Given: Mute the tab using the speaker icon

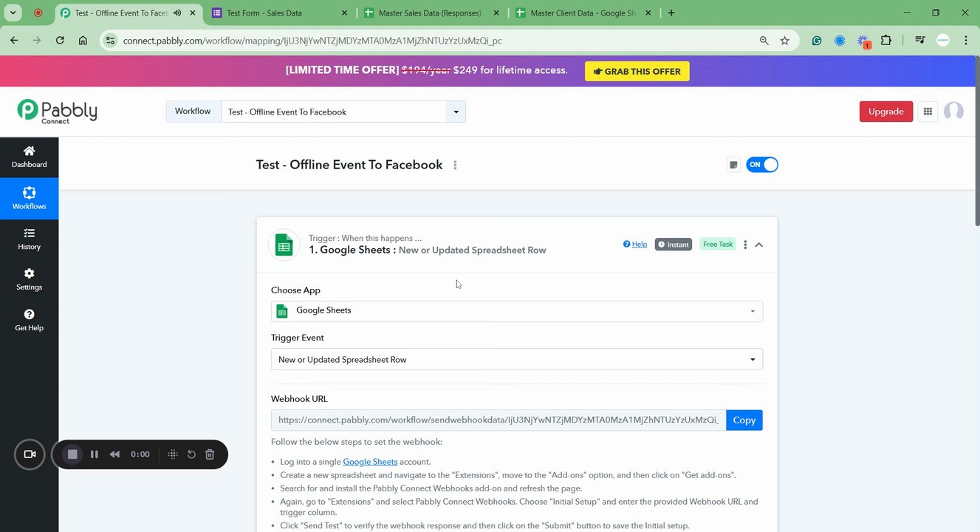Looking at the screenshot, I should (x=177, y=13).
